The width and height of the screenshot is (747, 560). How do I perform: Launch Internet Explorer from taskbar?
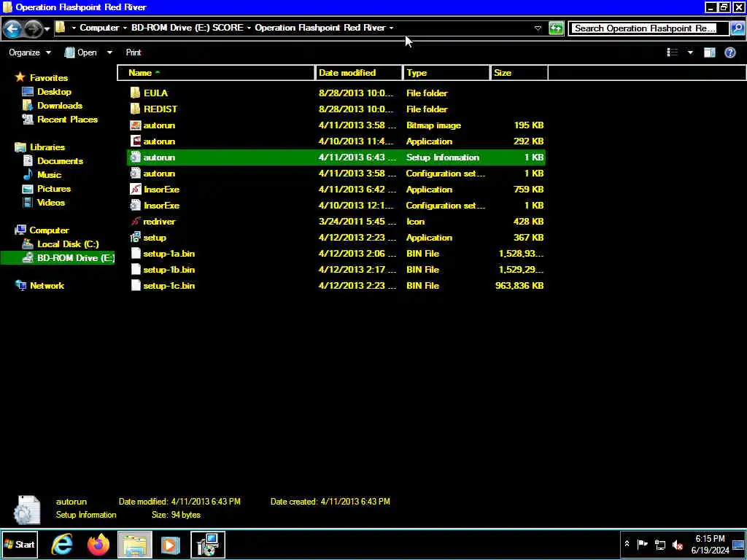coord(62,545)
